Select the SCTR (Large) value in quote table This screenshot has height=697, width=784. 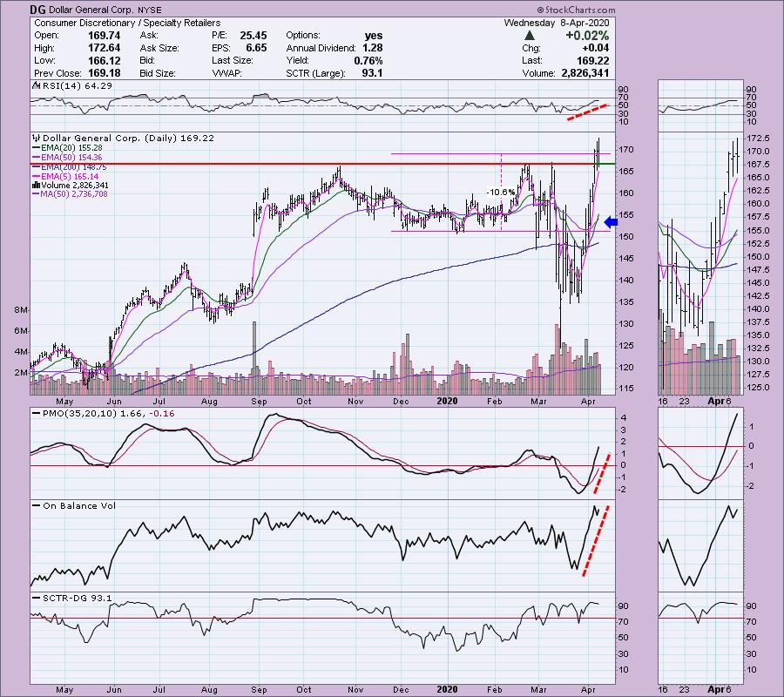click(373, 73)
